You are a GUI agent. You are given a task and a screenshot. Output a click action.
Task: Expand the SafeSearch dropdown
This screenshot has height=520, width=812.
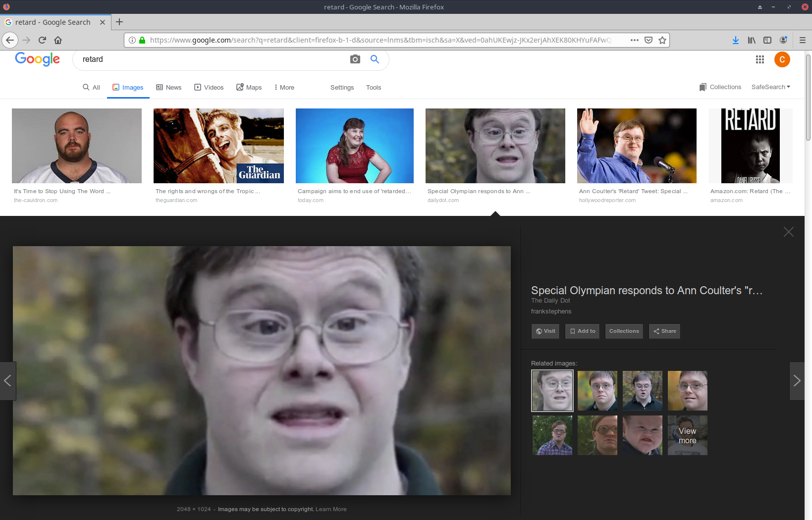pos(771,87)
